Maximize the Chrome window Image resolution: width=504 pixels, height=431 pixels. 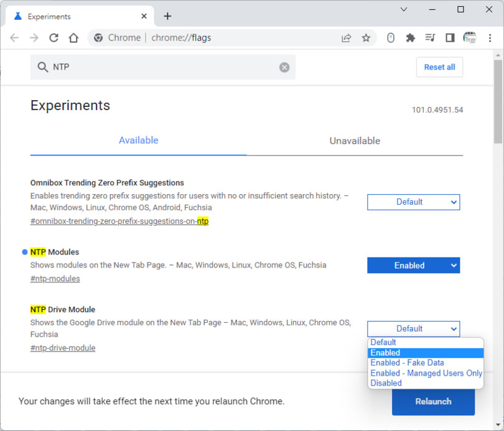coord(460,9)
